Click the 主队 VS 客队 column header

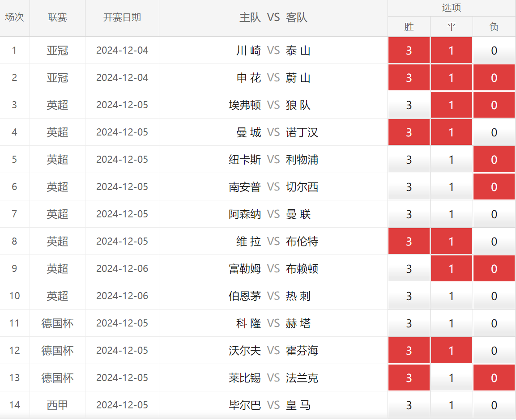tap(273, 17)
